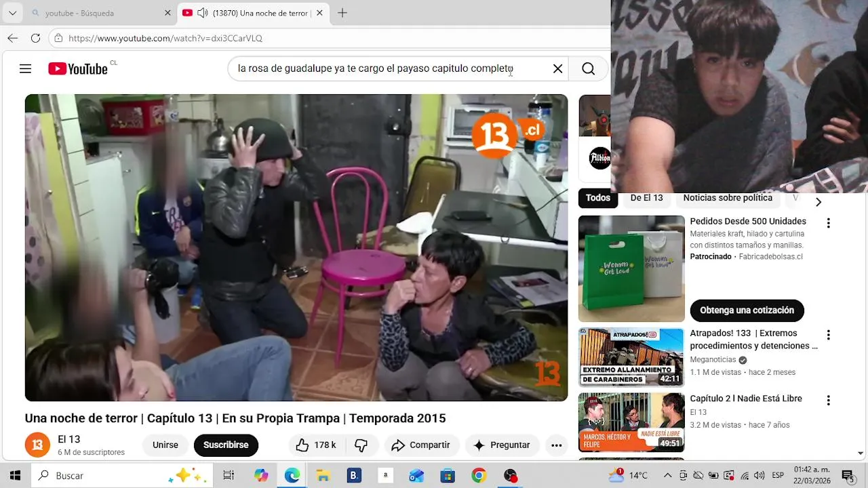Click the magnifier search button
868x488 pixels.
tap(588, 68)
